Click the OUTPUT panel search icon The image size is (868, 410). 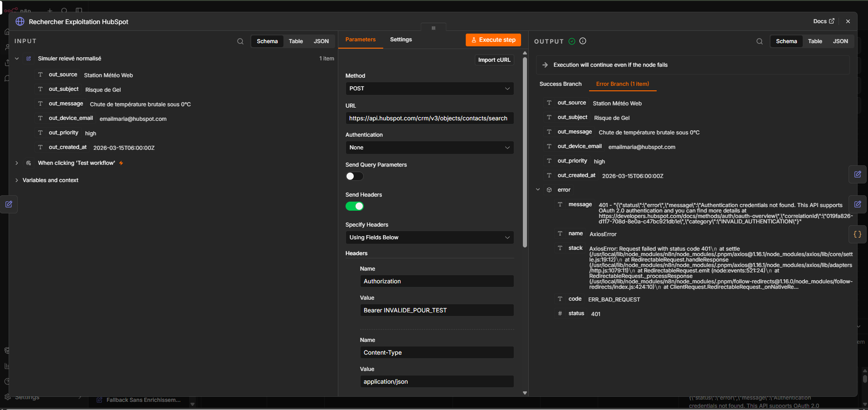coord(760,41)
